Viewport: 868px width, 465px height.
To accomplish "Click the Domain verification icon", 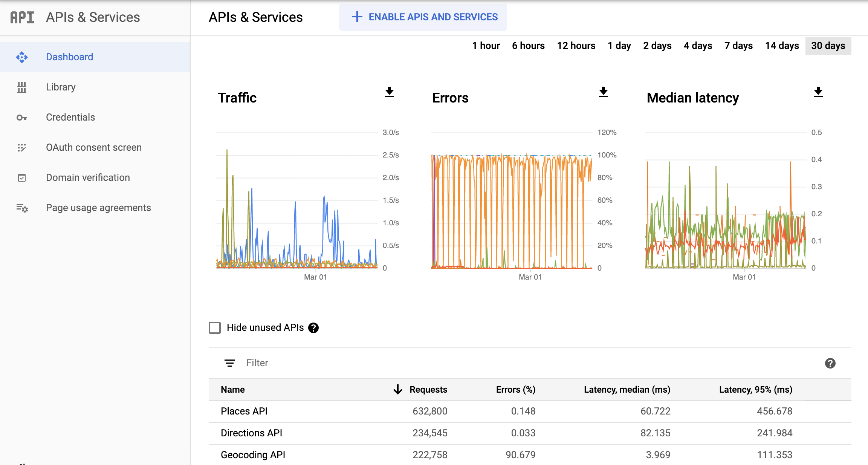I will point(22,177).
